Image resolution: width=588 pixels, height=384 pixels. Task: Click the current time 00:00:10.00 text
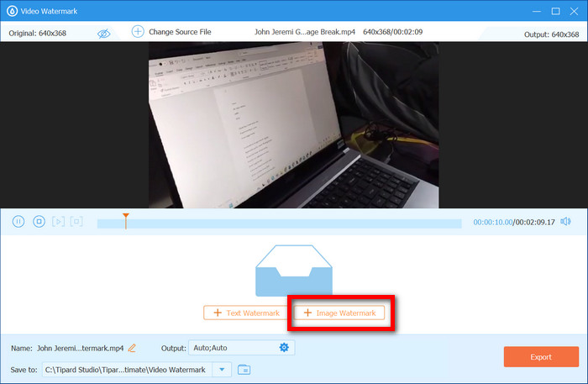coord(492,222)
